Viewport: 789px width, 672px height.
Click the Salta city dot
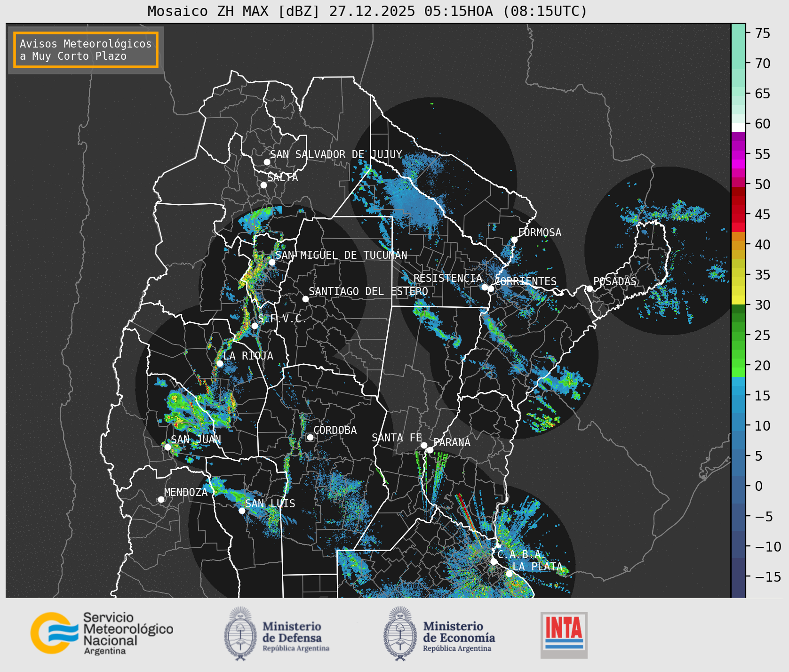[x=264, y=185]
